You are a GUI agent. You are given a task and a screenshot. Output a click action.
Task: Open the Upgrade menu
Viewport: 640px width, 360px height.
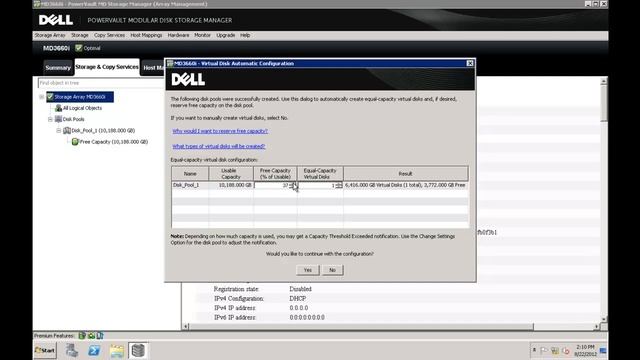[x=226, y=35]
